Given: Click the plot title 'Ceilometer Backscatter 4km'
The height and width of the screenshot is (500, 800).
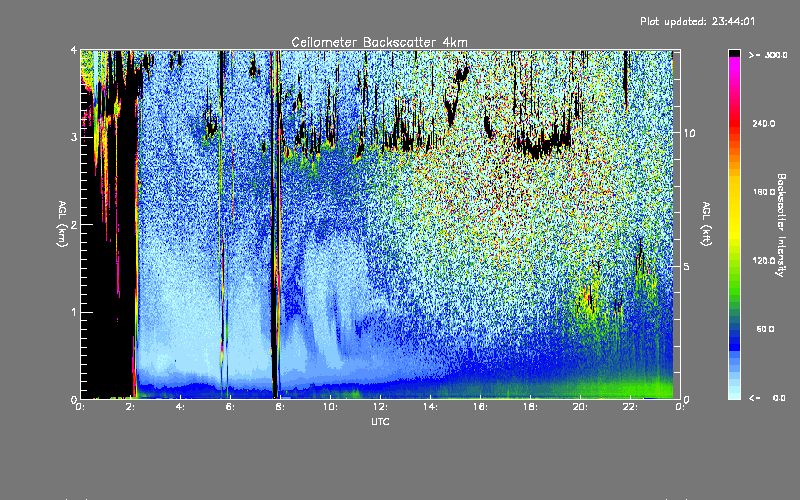Looking at the screenshot, I should tap(379, 42).
